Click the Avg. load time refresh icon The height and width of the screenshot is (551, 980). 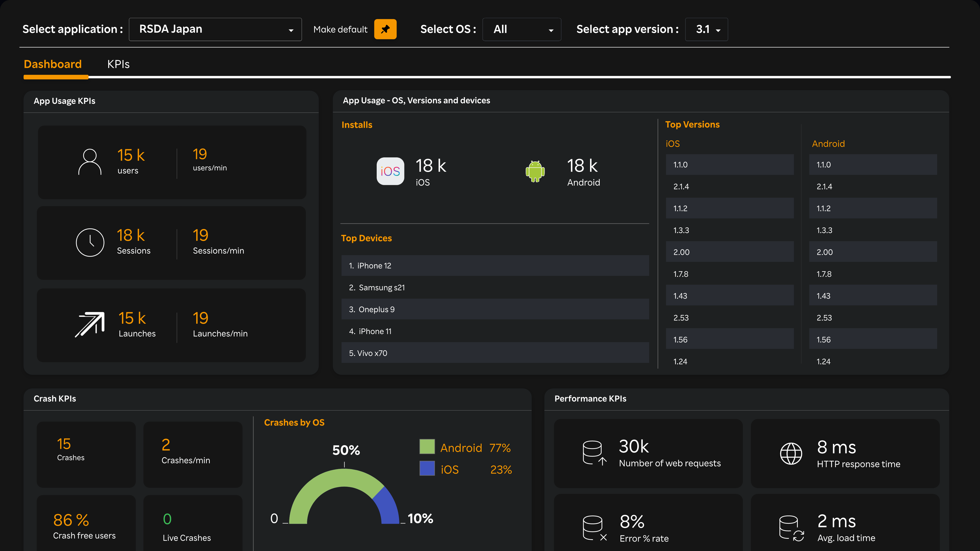click(x=791, y=528)
